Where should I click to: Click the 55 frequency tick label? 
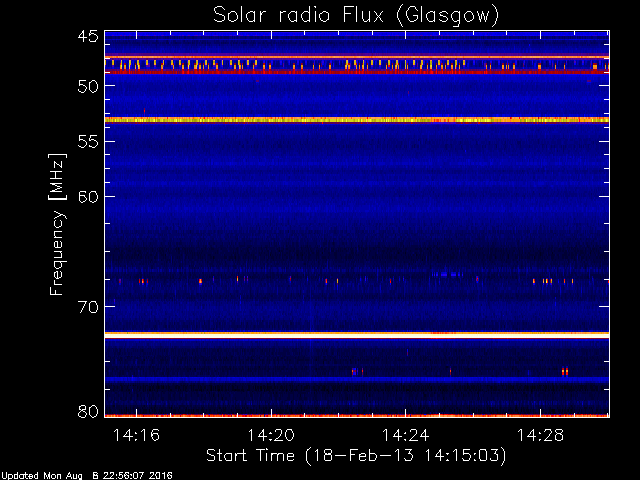(88, 142)
